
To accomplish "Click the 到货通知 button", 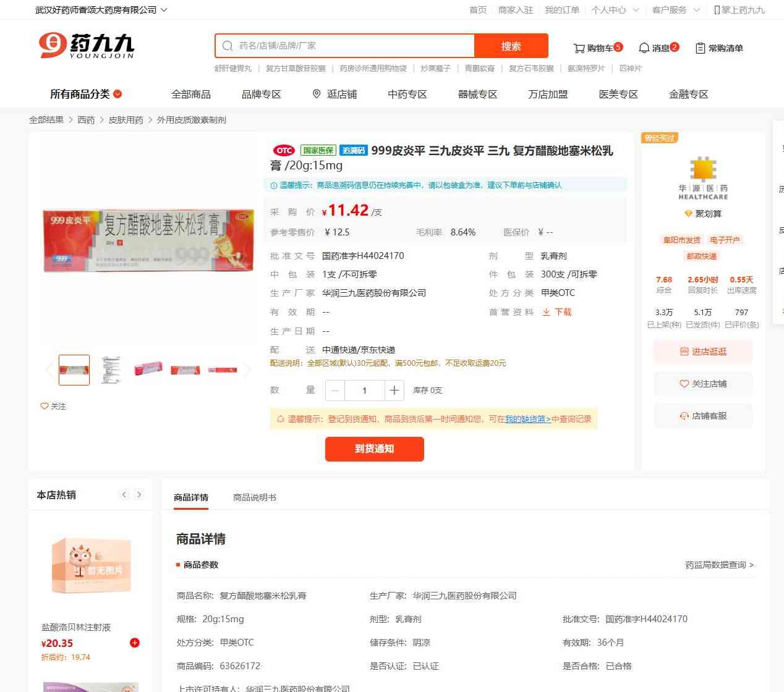I will pyautogui.click(x=375, y=449).
